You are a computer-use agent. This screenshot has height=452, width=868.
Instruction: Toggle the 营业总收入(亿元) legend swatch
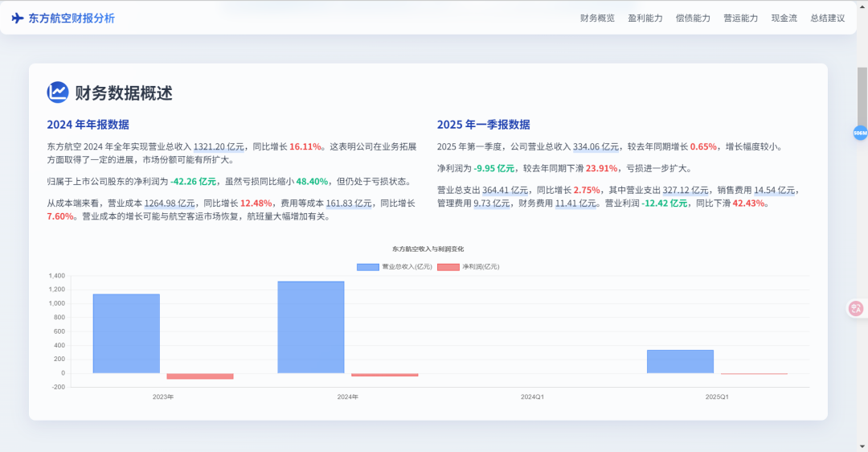click(x=367, y=267)
